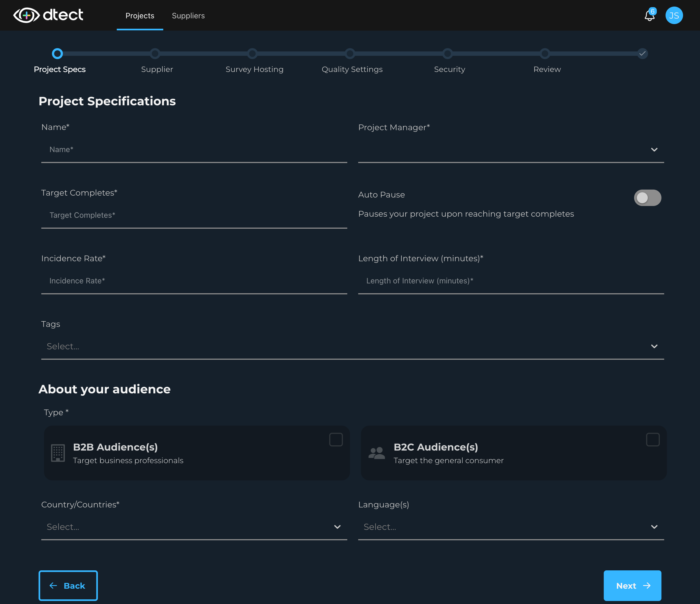The image size is (700, 604).
Task: Open the notifications bell
Action: coord(649,15)
